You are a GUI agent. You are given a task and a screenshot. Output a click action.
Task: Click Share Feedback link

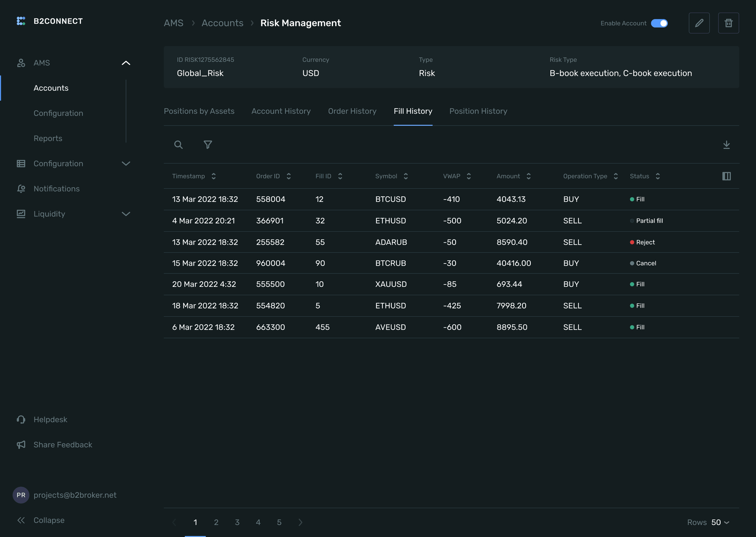[63, 445]
